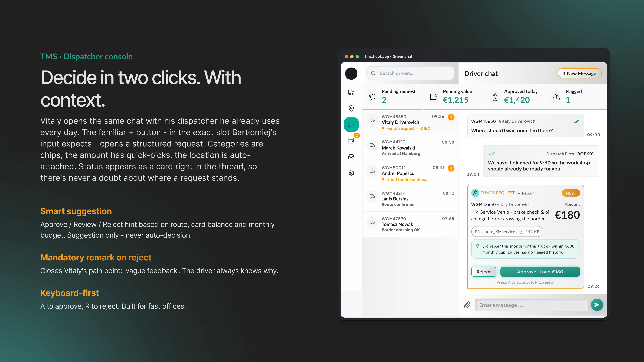Open Vitaly Driverovich chat in driver list
644x362 pixels.
click(x=410, y=122)
